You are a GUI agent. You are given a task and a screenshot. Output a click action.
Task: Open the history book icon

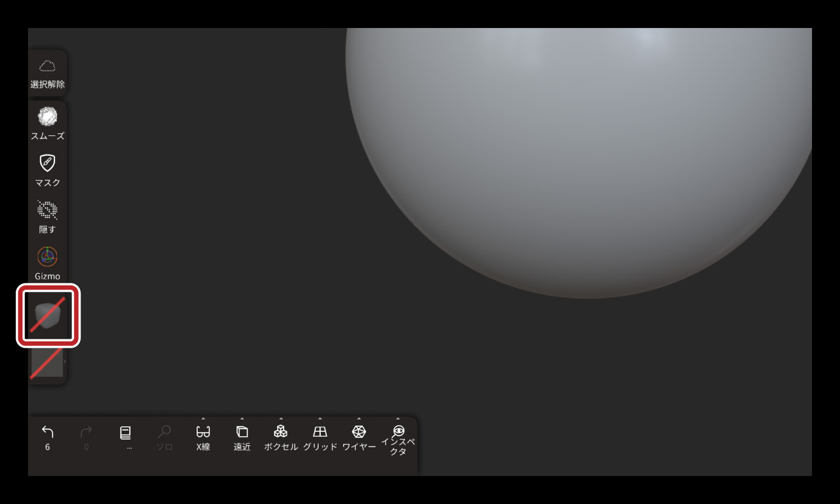tap(125, 433)
